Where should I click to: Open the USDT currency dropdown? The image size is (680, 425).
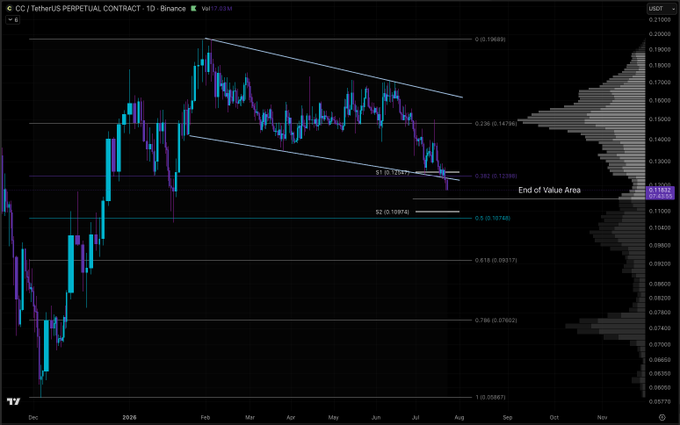point(661,8)
